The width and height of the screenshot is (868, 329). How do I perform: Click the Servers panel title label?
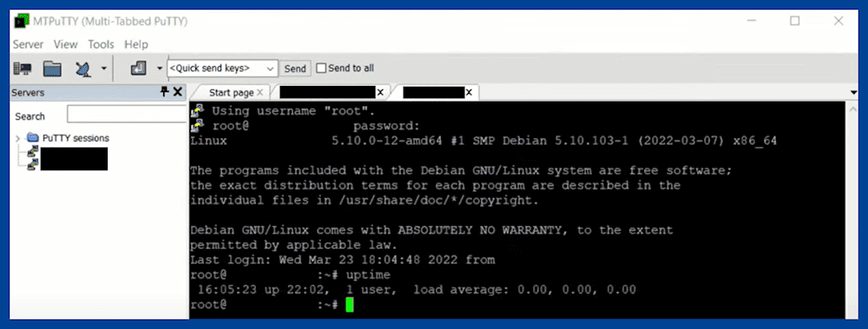28,93
